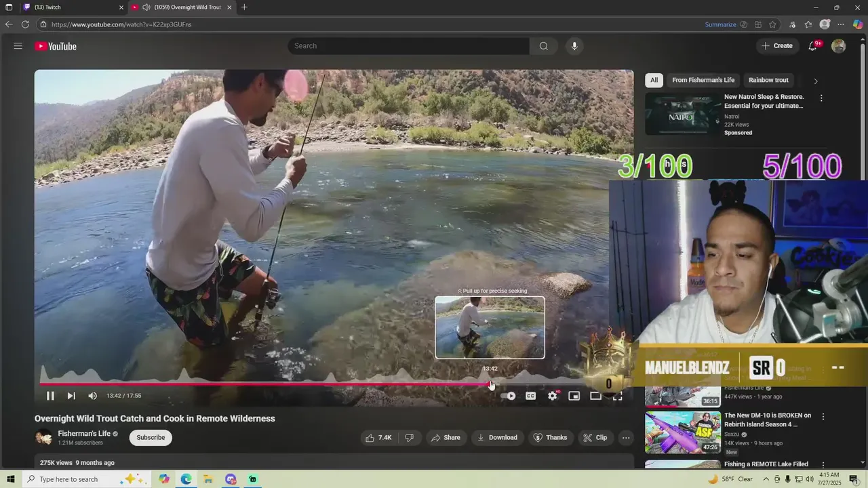The image size is (868, 488).
Task: Enable miniplayer mode
Action: point(574,396)
